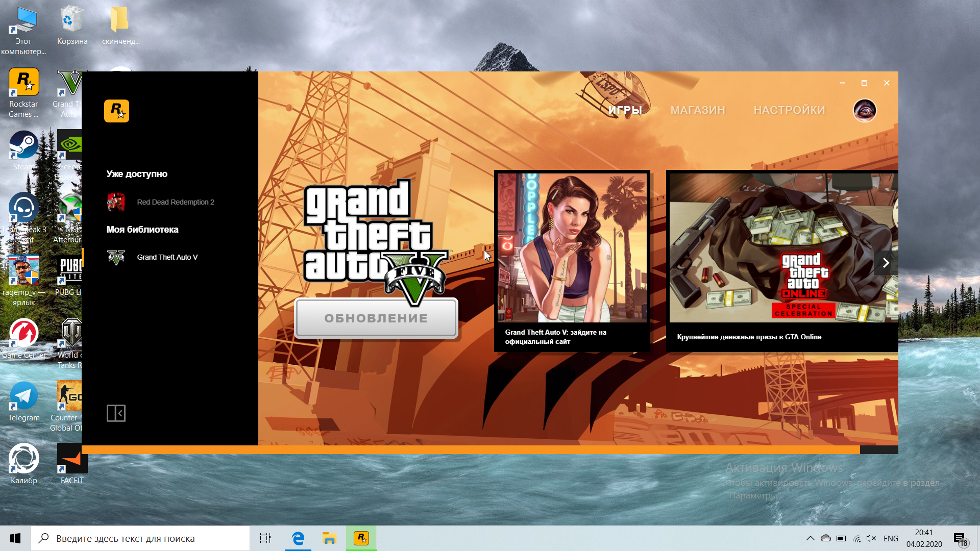Click the GTA V icon in library list
This screenshot has height=551, width=980.
tap(116, 257)
